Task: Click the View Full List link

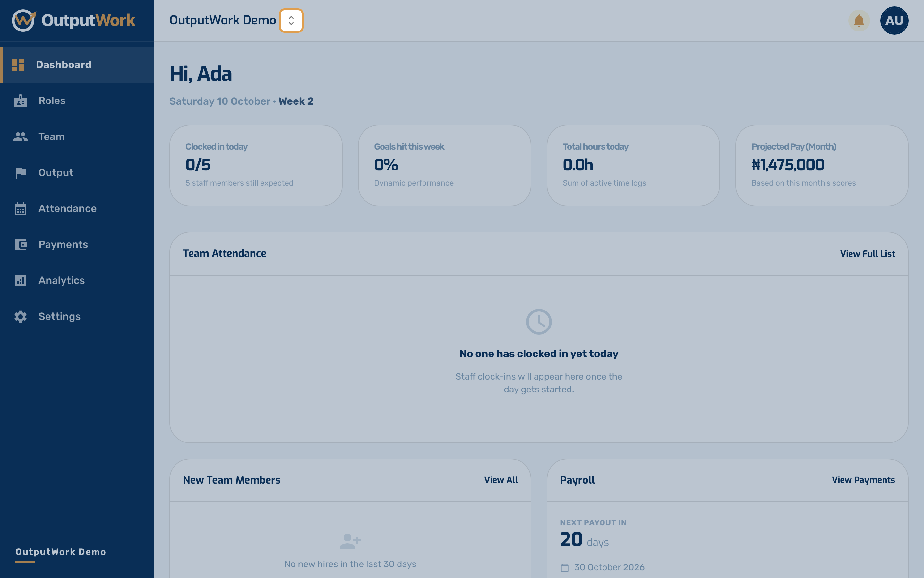Action: pos(868,254)
